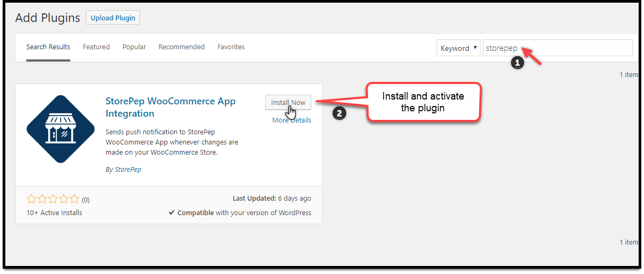Screen dimensions: 644x274
Task: Click the '(0)' rating count
Action: (86, 200)
